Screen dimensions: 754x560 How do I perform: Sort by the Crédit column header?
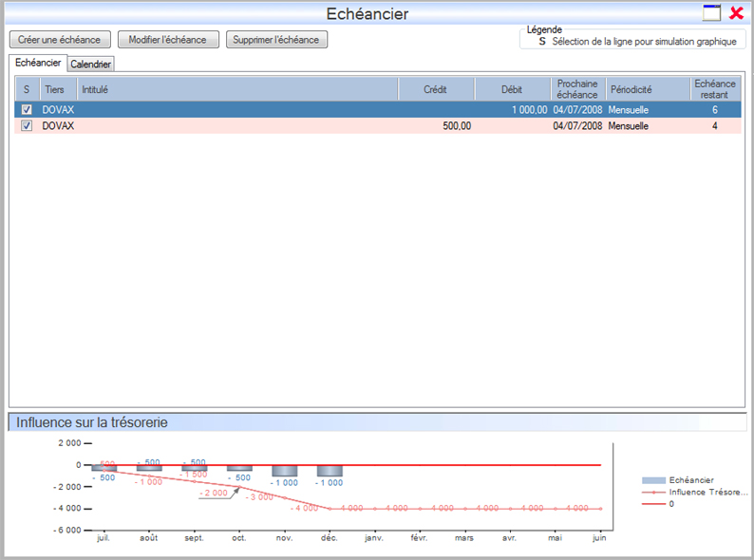click(436, 89)
